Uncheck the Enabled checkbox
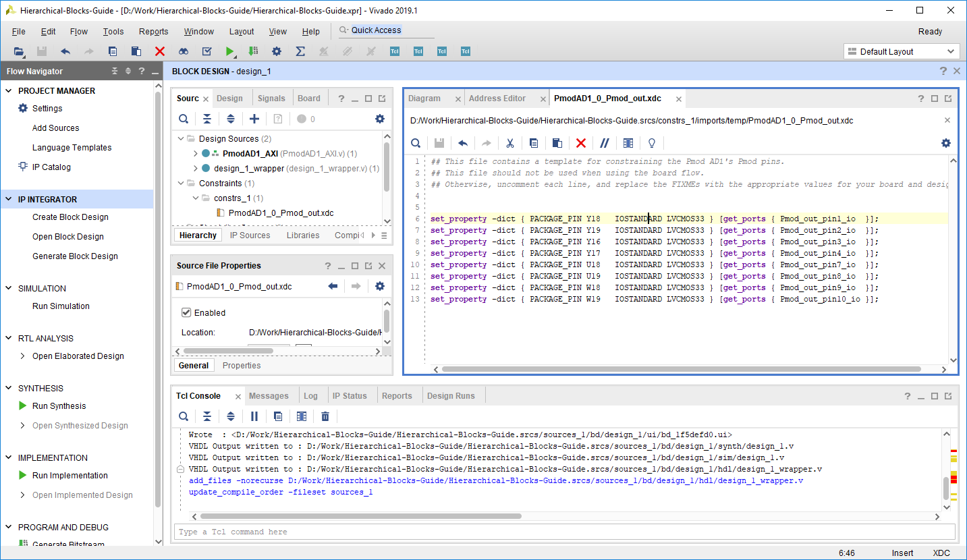Image resolution: width=967 pixels, height=560 pixels. (186, 313)
